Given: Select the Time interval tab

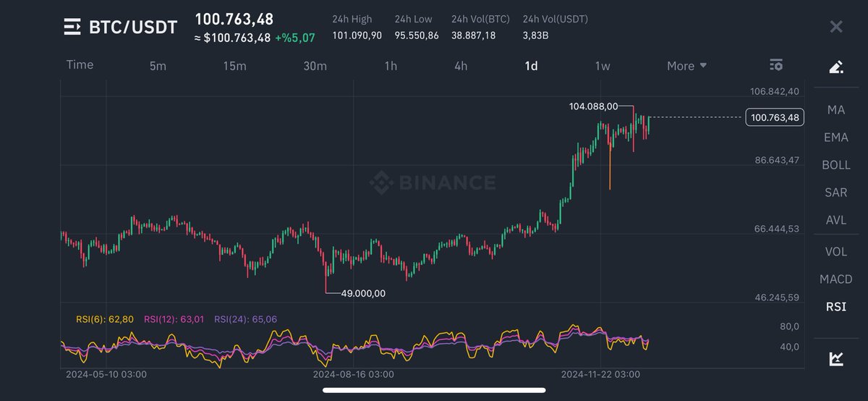Looking at the screenshot, I should (80, 64).
